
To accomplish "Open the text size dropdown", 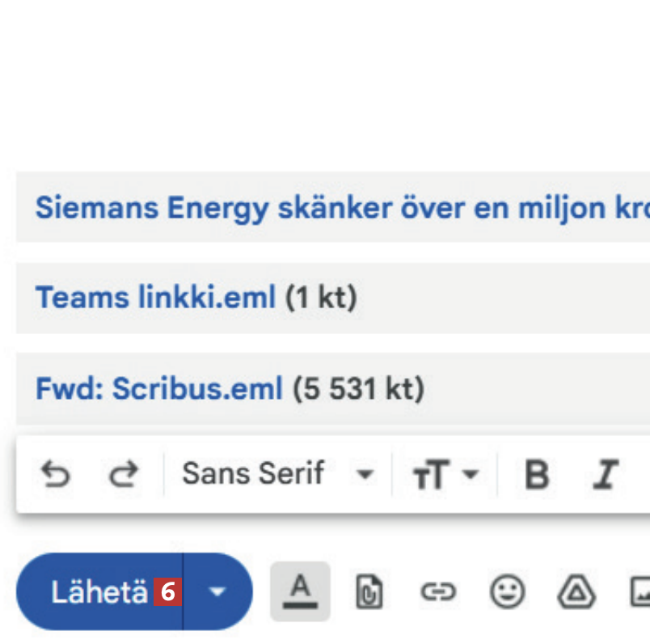I will (x=445, y=475).
